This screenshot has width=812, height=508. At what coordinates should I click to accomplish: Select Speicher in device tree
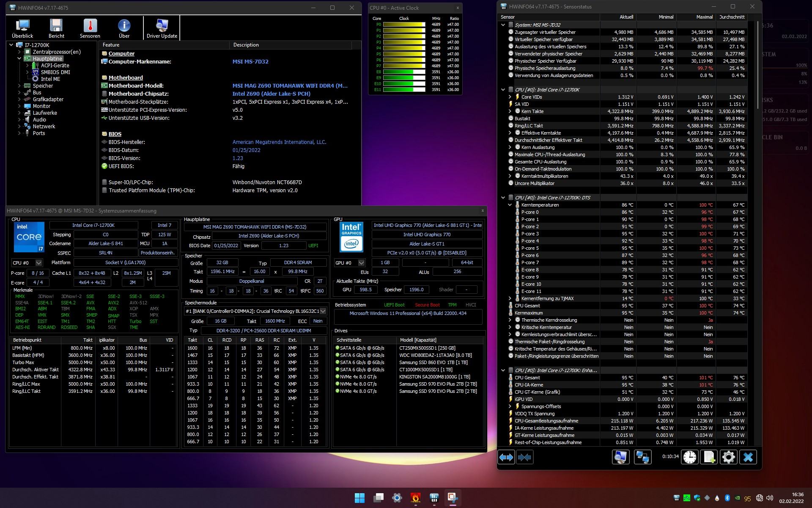(43, 86)
